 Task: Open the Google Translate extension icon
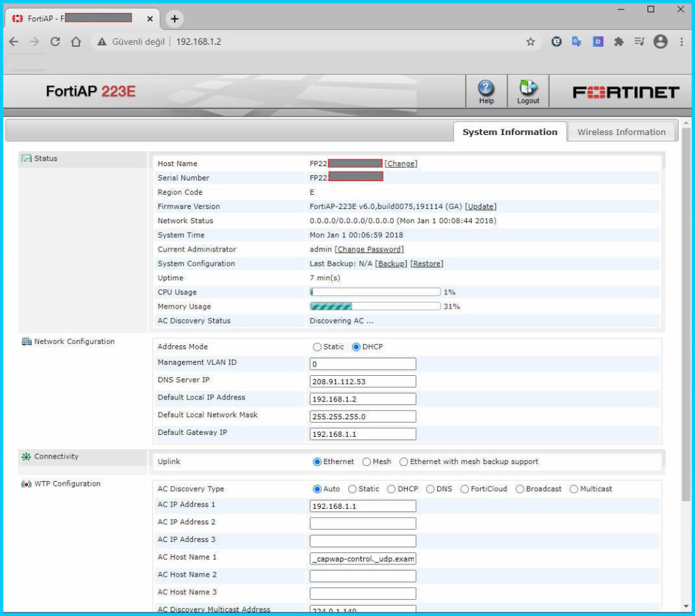(x=577, y=41)
